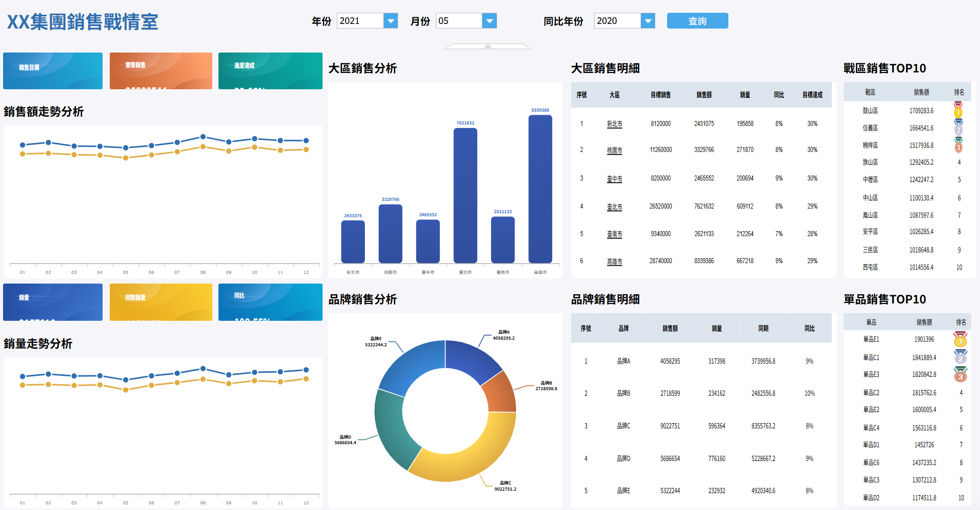The width and height of the screenshot is (980, 510).
Task: Click the gold medal icon beside 鼓山區
Action: [959, 110]
